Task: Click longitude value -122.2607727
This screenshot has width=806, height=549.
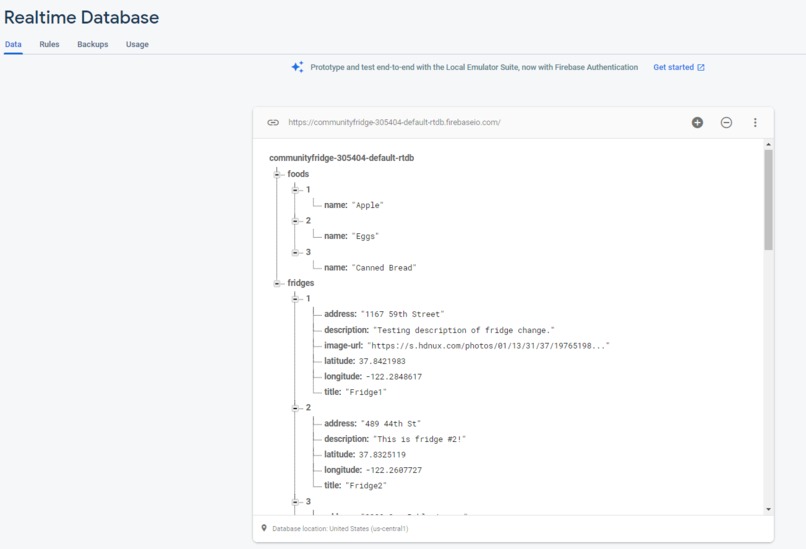Action: 394,470
